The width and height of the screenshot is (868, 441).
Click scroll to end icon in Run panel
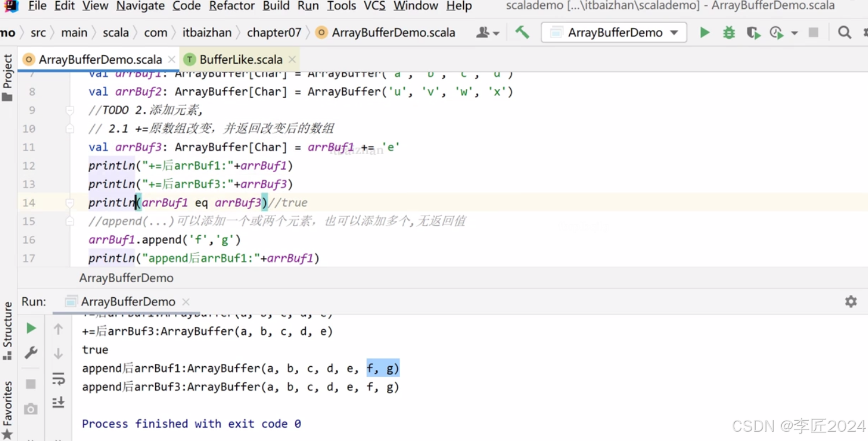click(58, 402)
